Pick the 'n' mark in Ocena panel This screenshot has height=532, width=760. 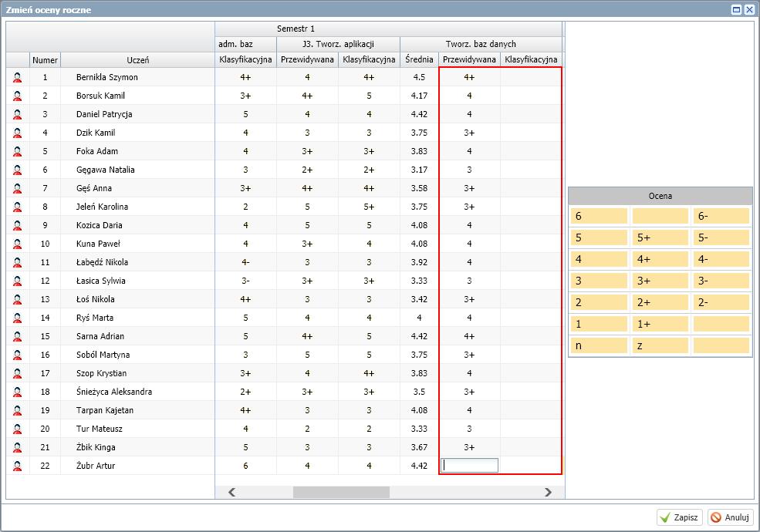click(x=599, y=345)
